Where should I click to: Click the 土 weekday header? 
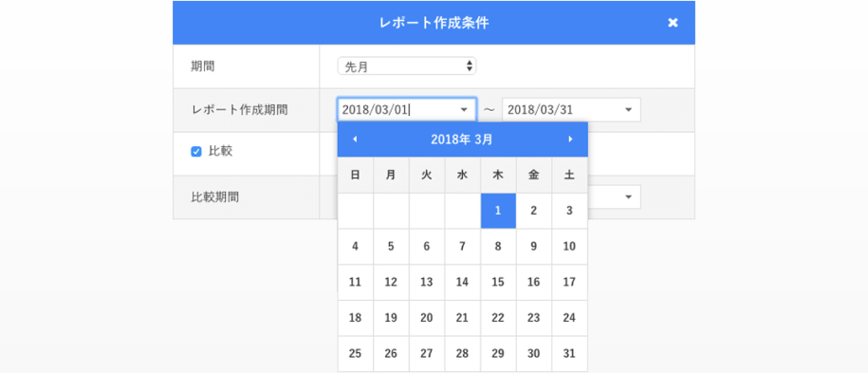[x=569, y=176]
